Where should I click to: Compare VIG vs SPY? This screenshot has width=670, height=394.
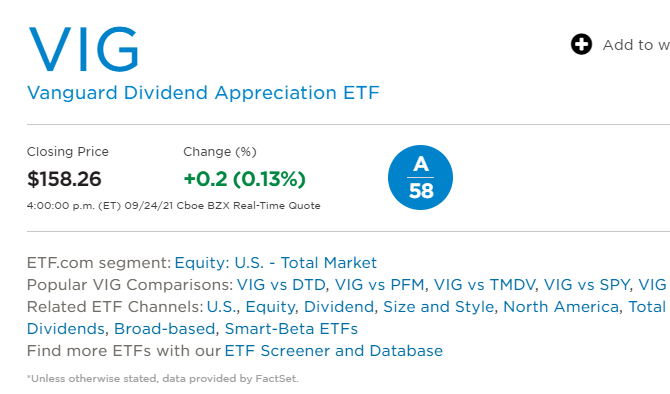pyautogui.click(x=587, y=285)
